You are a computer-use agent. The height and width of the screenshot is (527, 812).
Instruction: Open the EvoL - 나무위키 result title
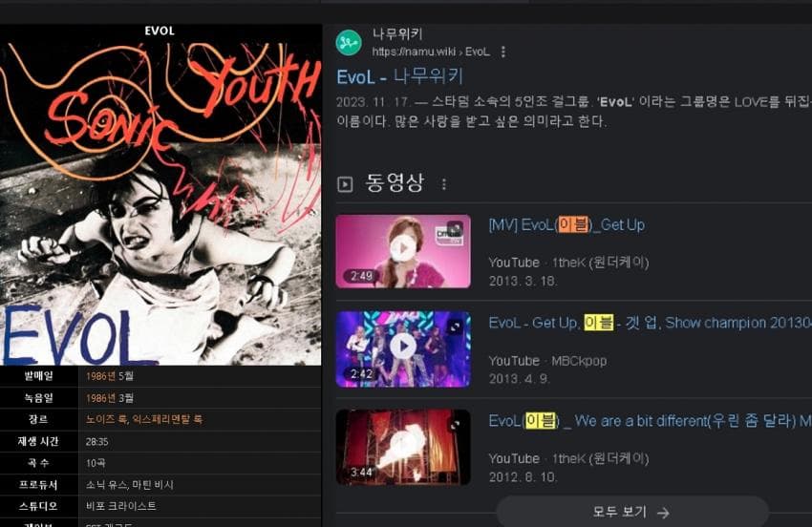pyautogui.click(x=399, y=77)
